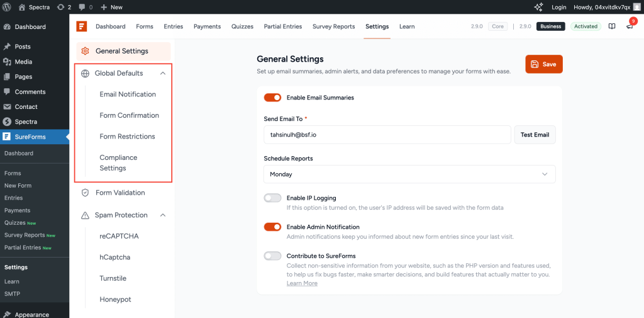Image resolution: width=644 pixels, height=318 pixels.
Task: Click the floppy disk icon on Save
Action: [x=535, y=64]
